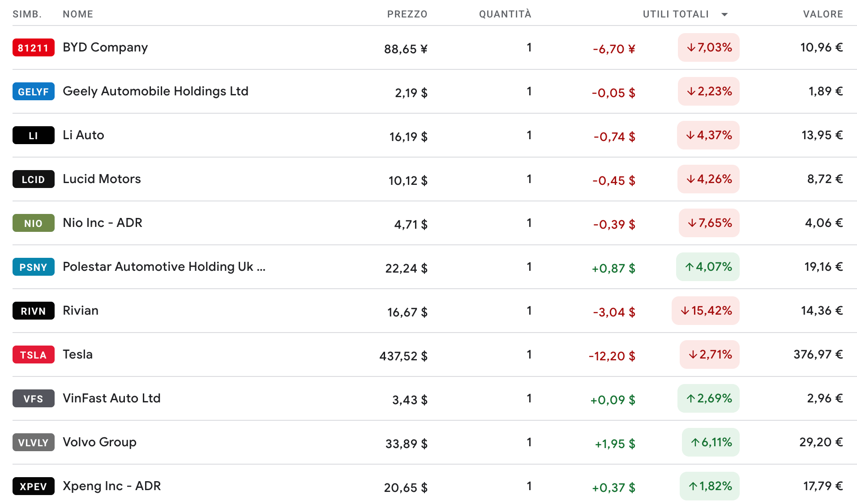Click Li Auto's 4,37% loss chip
The width and height of the screenshot is (857, 504).
click(708, 135)
